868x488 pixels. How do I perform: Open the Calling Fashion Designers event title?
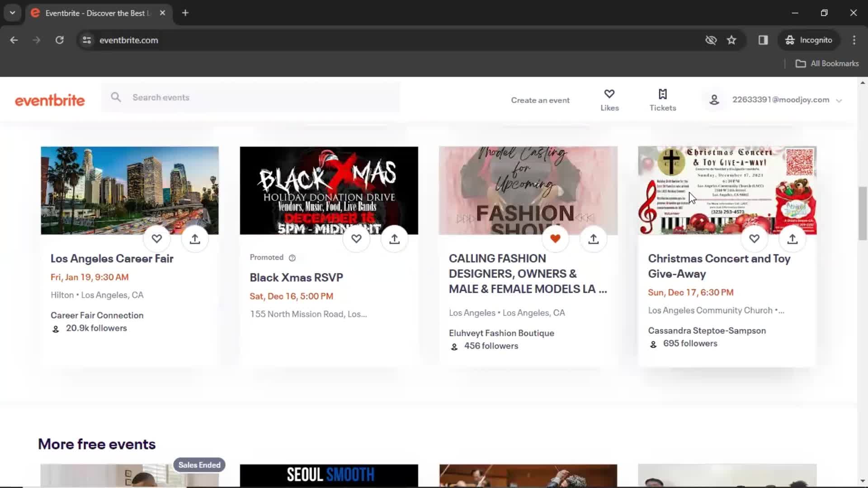click(528, 274)
